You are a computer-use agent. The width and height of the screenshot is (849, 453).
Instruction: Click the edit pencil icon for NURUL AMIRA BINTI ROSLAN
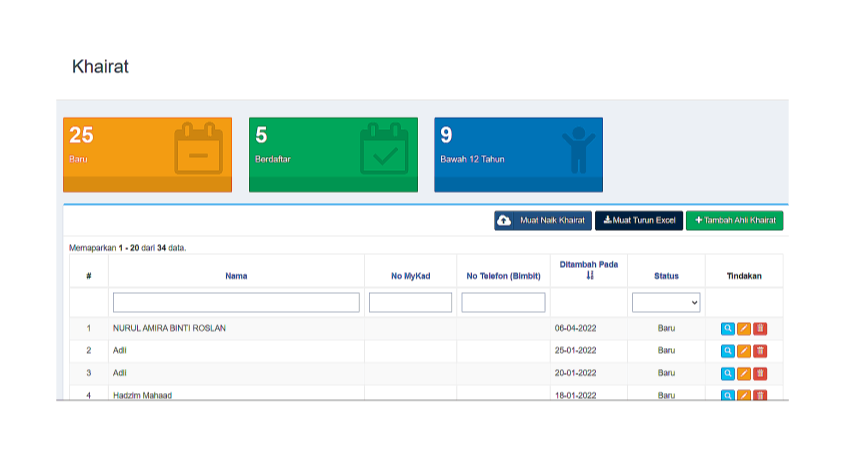coord(744,329)
